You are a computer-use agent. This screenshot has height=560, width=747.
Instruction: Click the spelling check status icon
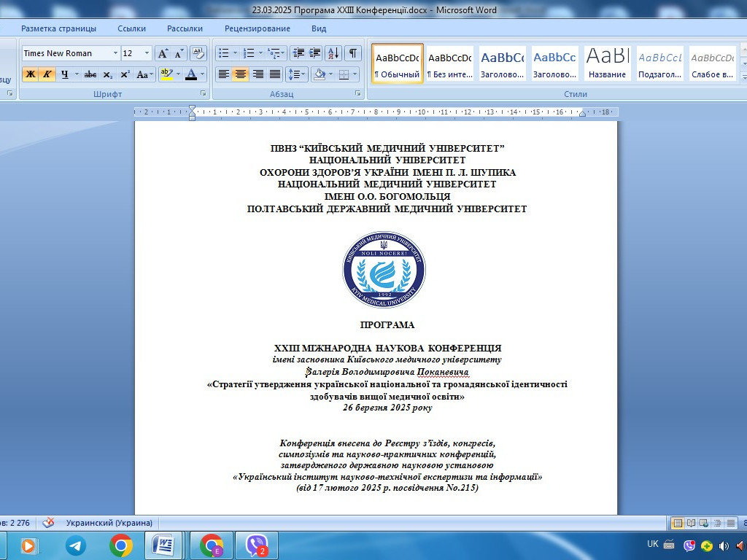[48, 523]
